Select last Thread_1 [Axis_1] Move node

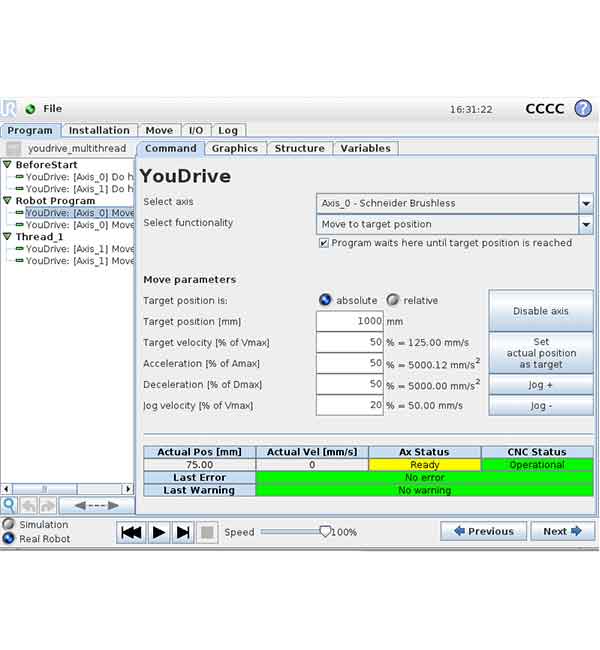click(x=80, y=261)
